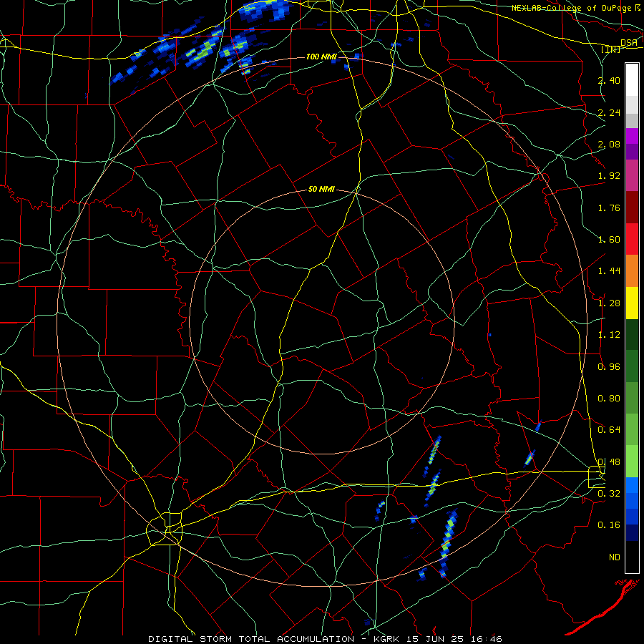Pick the dark purple legend swatch

pyautogui.click(x=632, y=152)
